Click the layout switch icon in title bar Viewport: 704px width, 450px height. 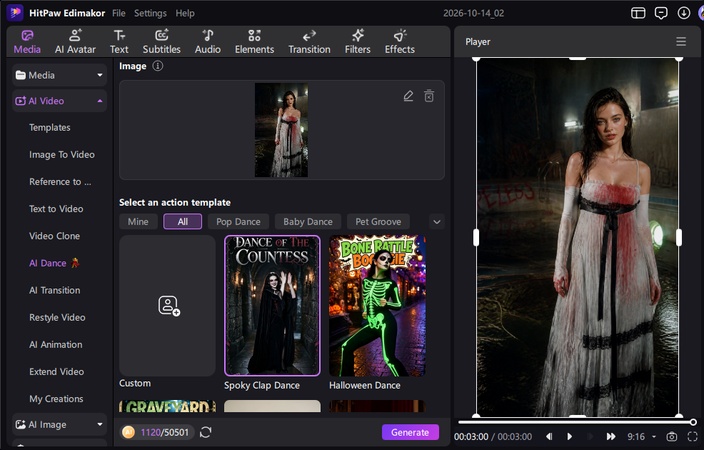point(638,13)
